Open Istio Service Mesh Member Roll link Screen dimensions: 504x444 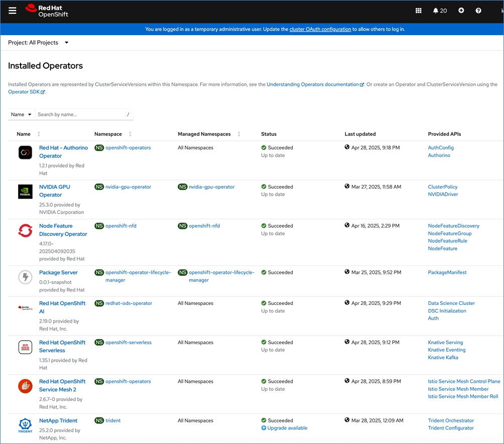coord(463,396)
